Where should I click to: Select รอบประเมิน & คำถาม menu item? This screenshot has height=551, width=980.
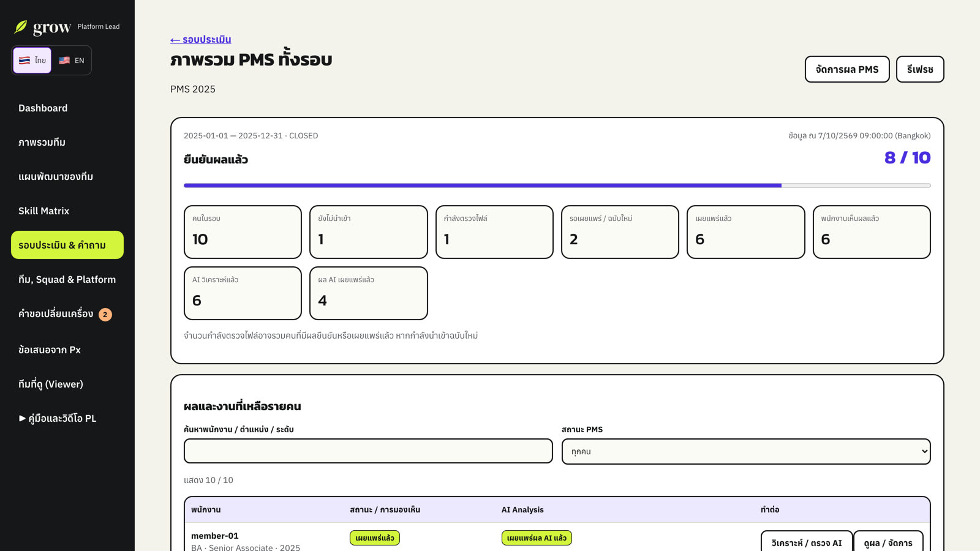click(x=67, y=245)
